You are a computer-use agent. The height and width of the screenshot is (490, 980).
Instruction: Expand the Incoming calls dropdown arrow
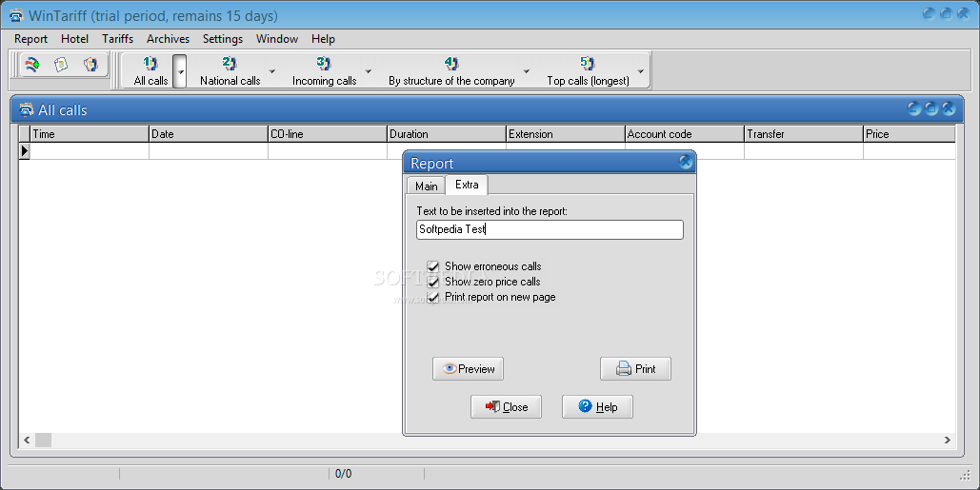pyautogui.click(x=369, y=71)
